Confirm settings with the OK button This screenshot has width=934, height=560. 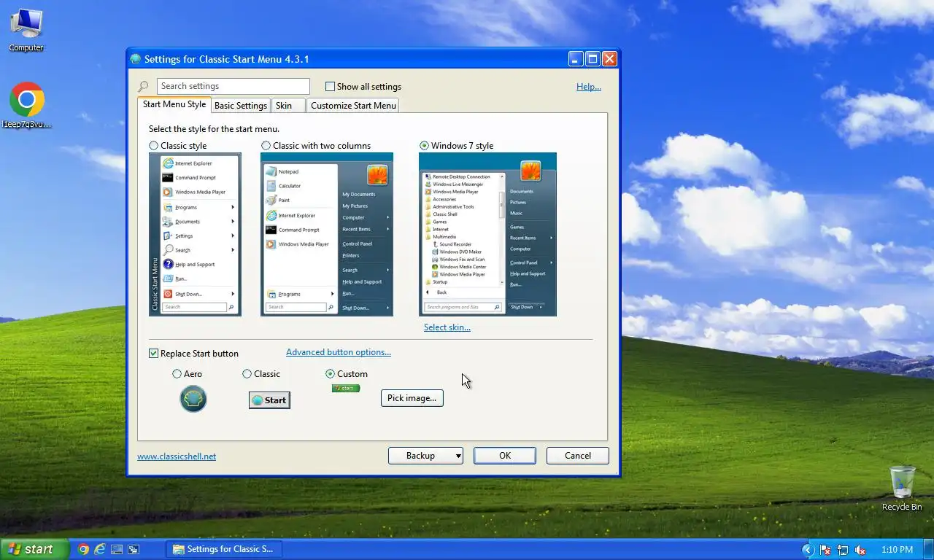505,456
